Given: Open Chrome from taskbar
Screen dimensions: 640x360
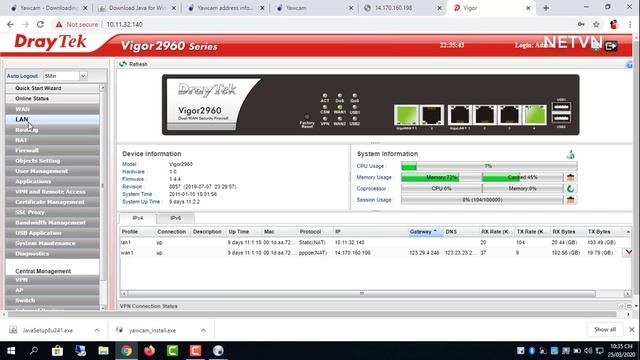Looking at the screenshot, I should pyautogui.click(x=127, y=351).
